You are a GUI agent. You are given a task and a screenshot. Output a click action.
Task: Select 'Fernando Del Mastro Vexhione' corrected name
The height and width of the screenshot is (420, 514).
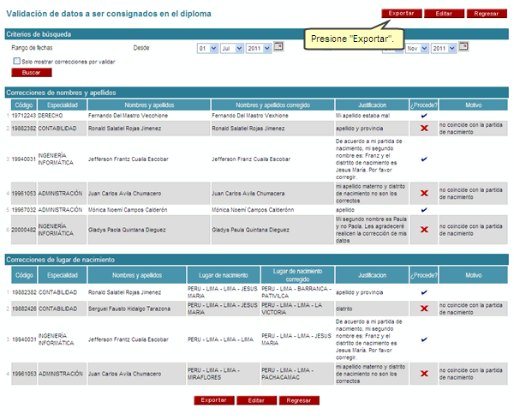(x=250, y=116)
